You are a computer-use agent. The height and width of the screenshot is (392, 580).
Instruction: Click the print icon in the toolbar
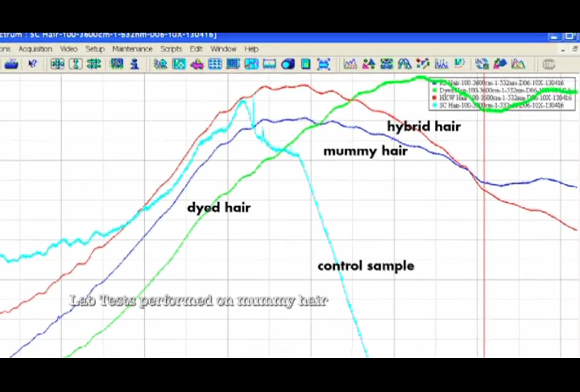point(11,64)
